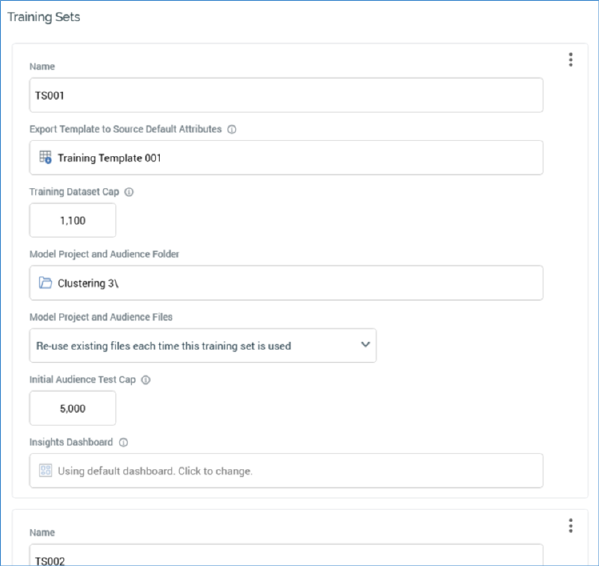Expand the Model Project and Audience Files dropdown

tap(203, 346)
